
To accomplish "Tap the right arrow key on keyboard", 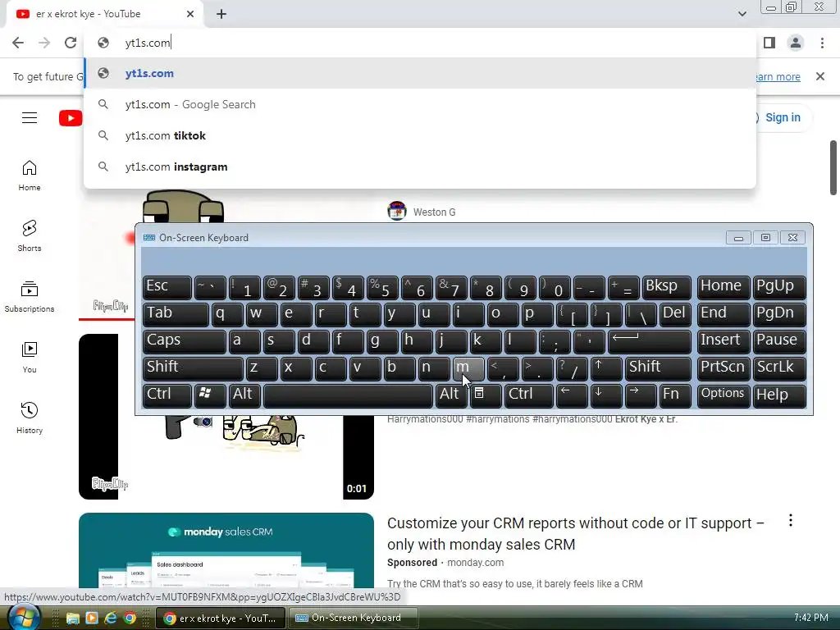I will pyautogui.click(x=641, y=395).
